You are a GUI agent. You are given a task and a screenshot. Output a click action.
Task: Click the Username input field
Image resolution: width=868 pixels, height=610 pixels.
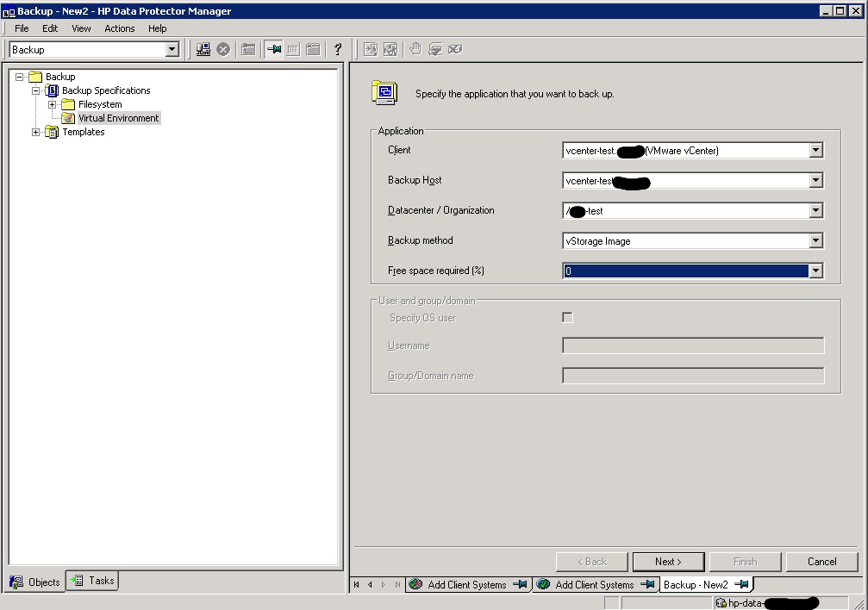tap(693, 345)
